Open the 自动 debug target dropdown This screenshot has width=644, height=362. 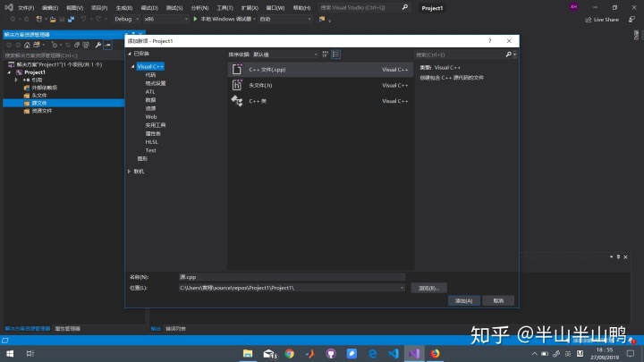[285, 19]
